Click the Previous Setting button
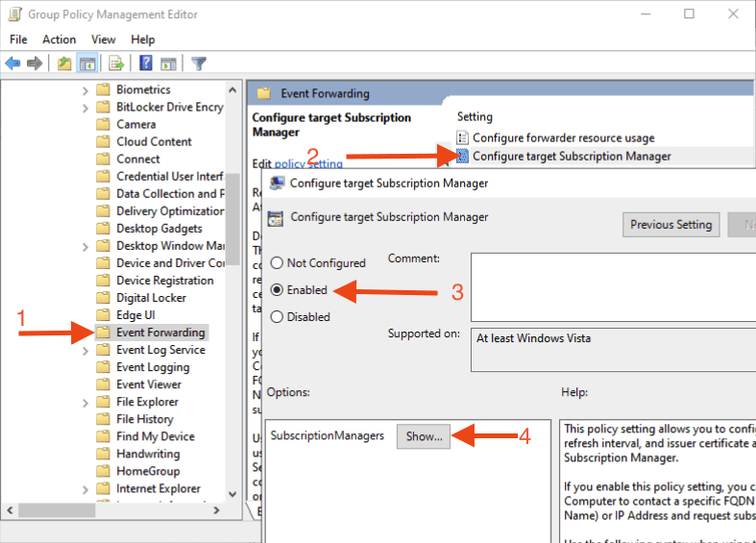The height and width of the screenshot is (543, 756). click(x=671, y=225)
